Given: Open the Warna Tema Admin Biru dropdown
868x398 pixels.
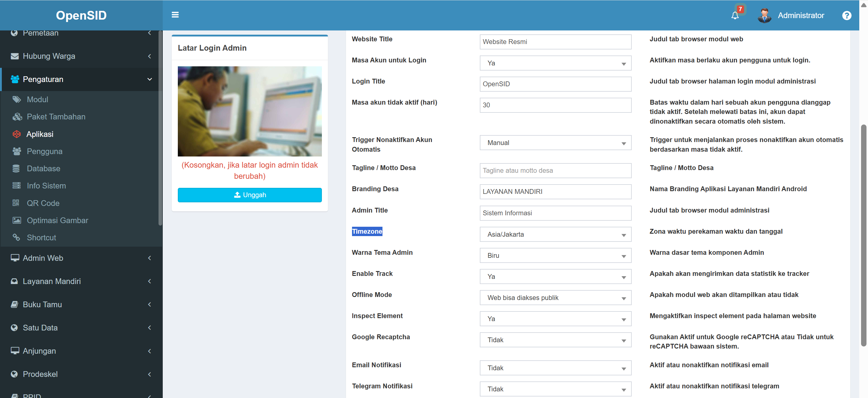Looking at the screenshot, I should tap(555, 255).
